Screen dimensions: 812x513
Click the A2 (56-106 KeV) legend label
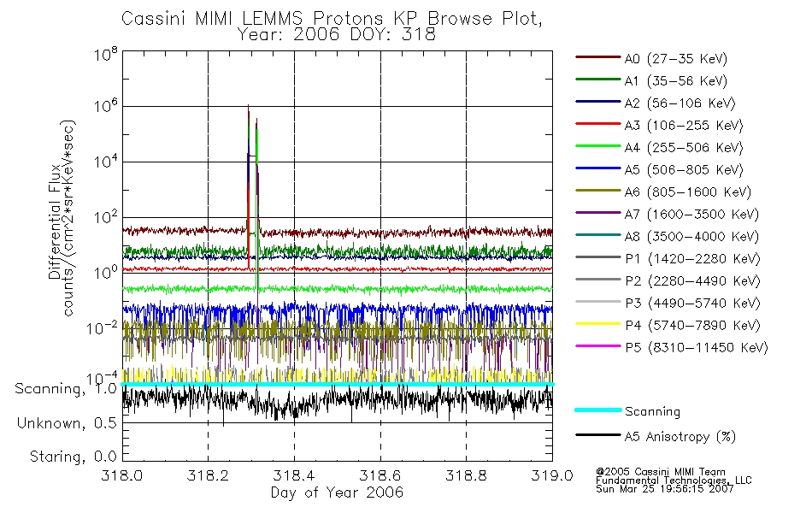[x=680, y=103]
